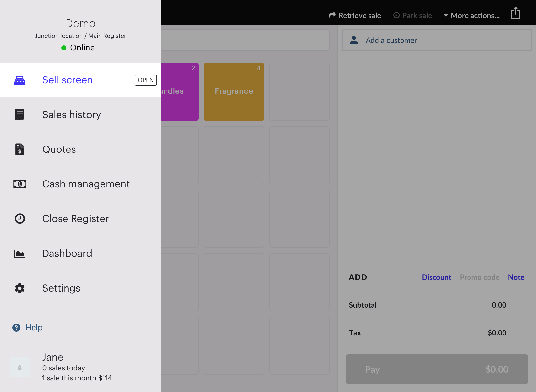The width and height of the screenshot is (536, 392).
Task: Click the Sales history receipt icon
Action: coord(20,115)
